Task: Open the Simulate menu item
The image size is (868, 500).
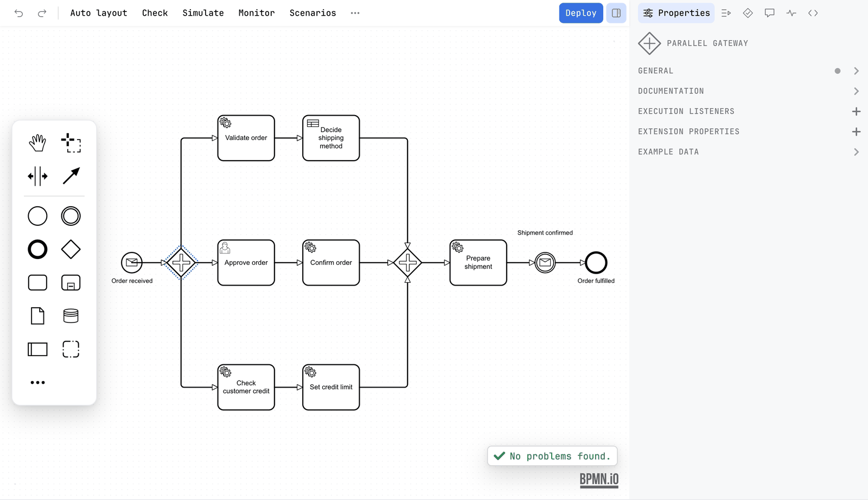Action: 203,13
